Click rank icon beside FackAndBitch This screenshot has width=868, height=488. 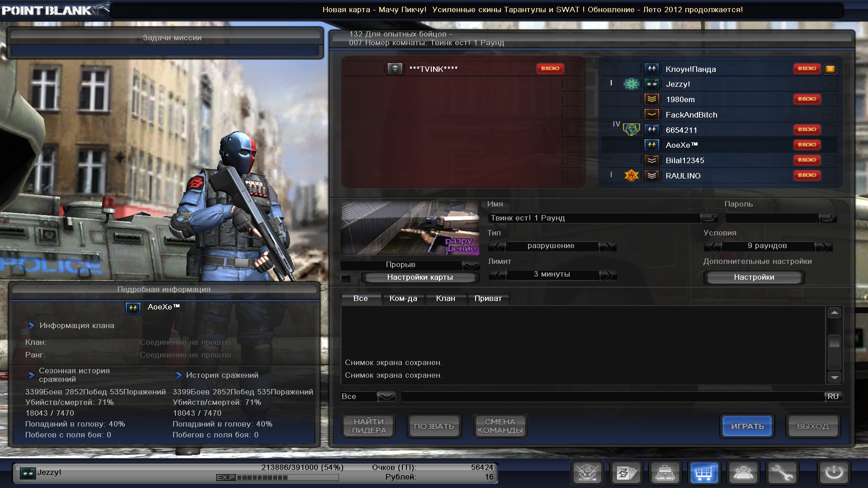click(651, 114)
